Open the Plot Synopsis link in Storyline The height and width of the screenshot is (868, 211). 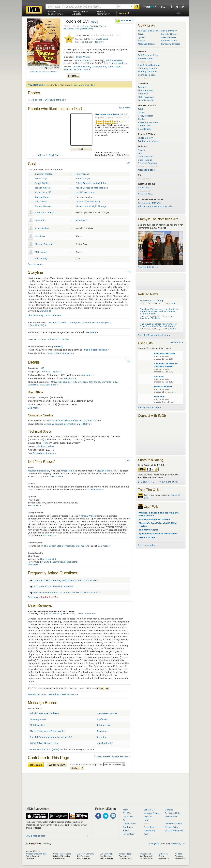(x=54, y=315)
